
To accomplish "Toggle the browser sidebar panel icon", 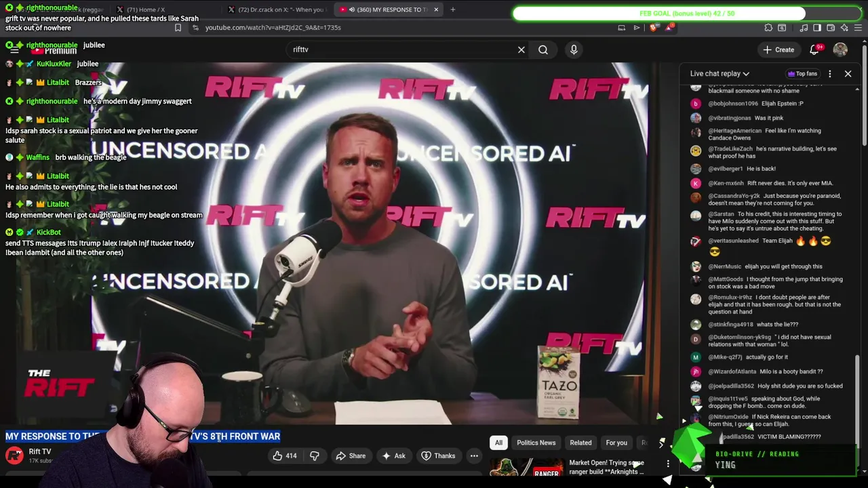I will pos(817,28).
